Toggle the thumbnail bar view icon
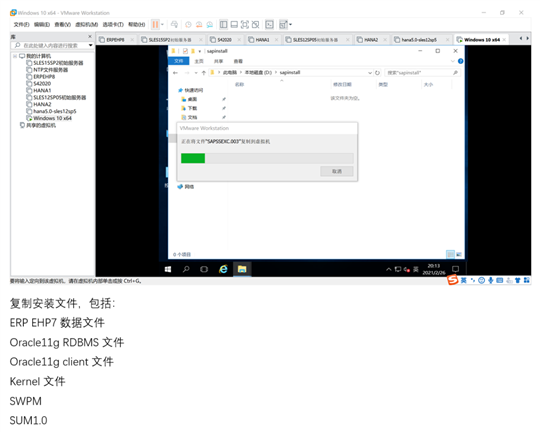 [x=234, y=24]
